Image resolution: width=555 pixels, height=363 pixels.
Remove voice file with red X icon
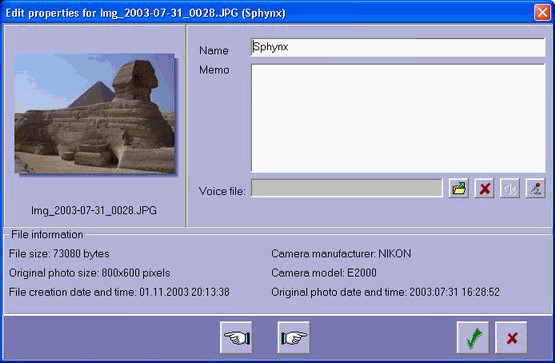(485, 188)
